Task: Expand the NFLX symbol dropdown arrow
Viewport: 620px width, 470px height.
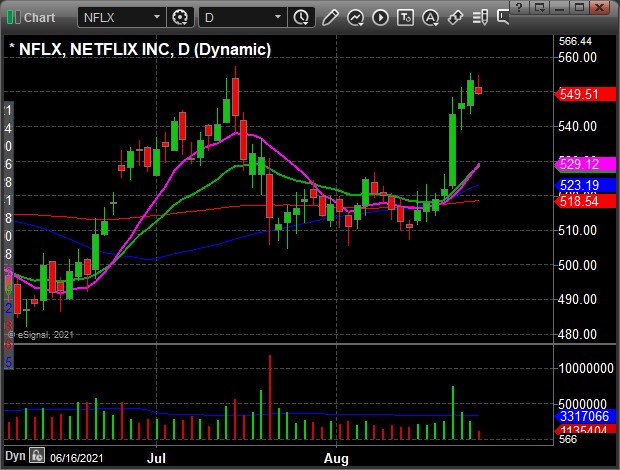Action: (x=157, y=17)
